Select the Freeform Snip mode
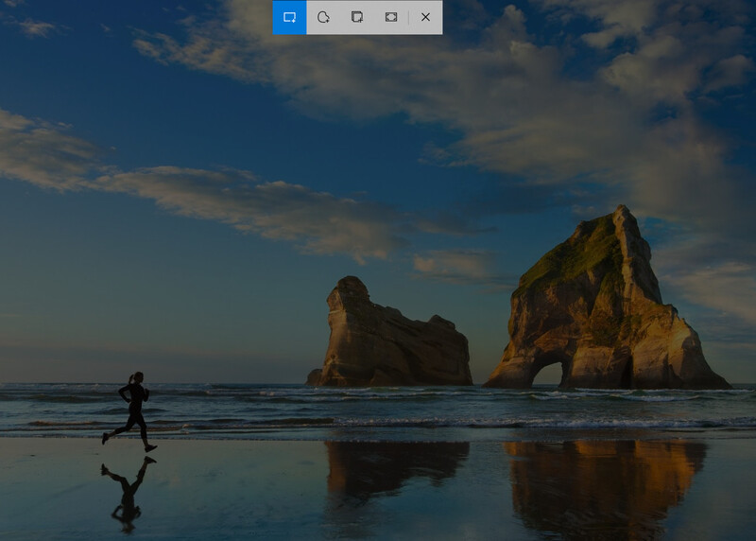Screen dimensions: 756x541 [x=323, y=17]
